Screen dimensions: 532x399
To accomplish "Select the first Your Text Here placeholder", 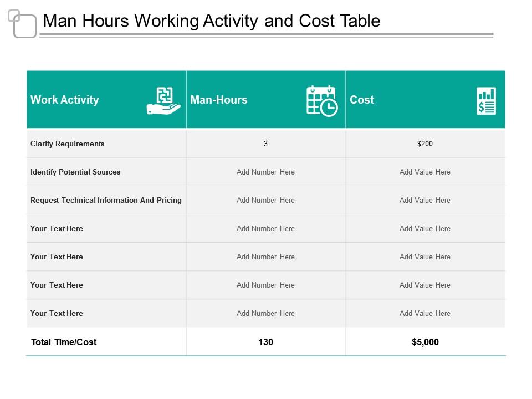I will coord(57,228).
